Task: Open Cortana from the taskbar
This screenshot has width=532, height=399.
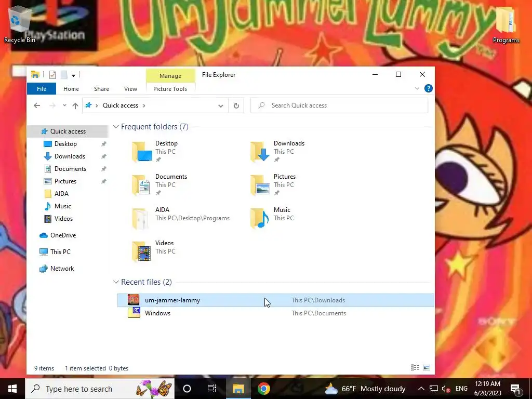Action: pos(187,389)
